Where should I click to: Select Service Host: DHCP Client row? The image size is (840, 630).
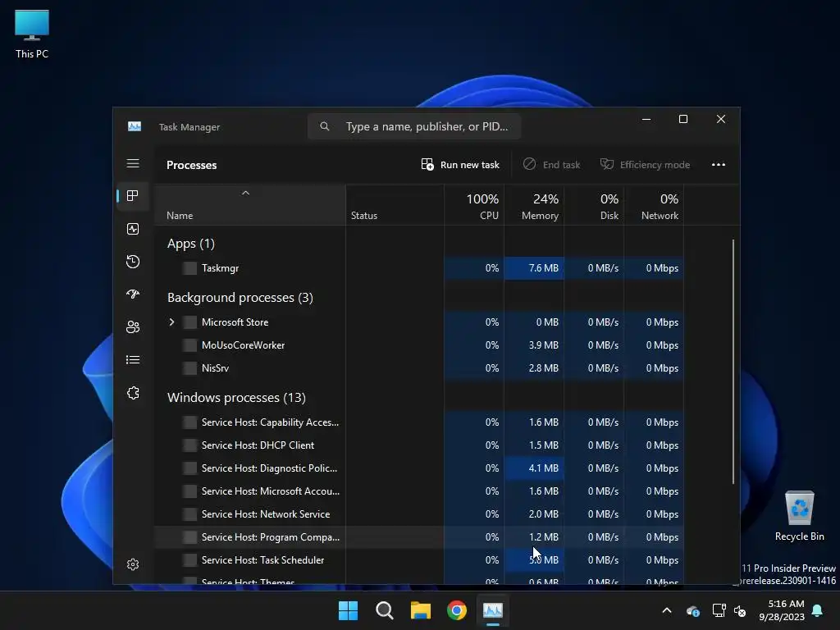coord(419,445)
